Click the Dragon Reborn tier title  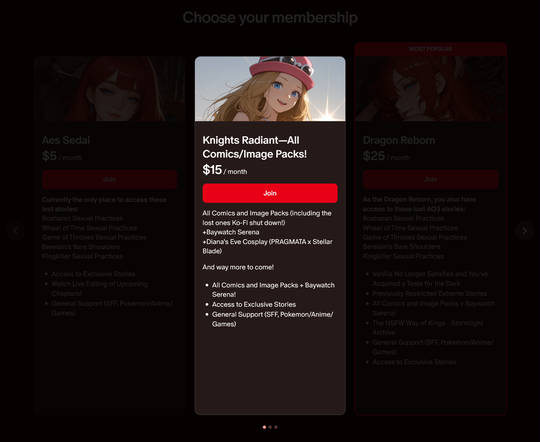tap(399, 140)
